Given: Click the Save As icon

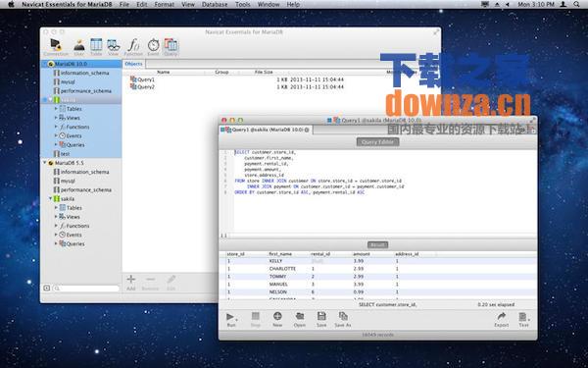Looking at the screenshot, I should click(343, 320).
